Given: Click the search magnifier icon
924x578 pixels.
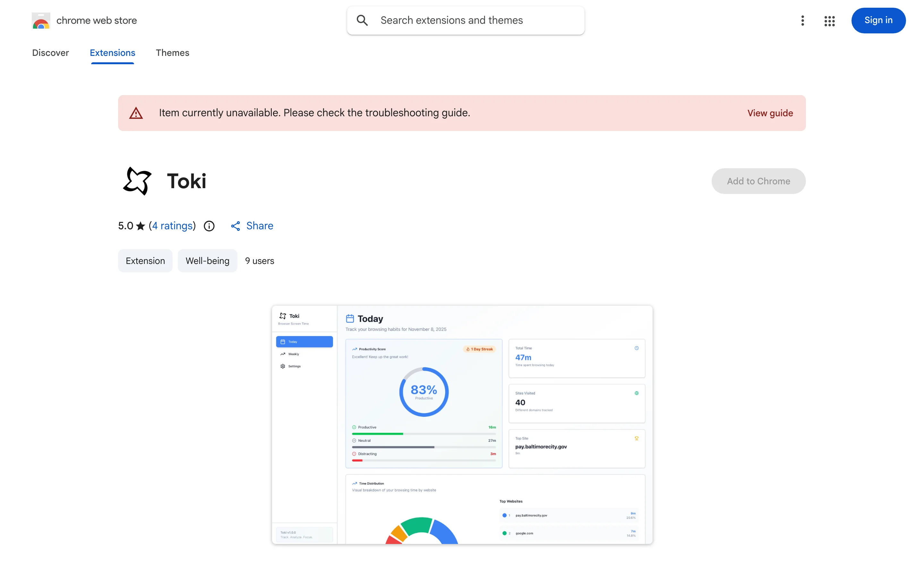Looking at the screenshot, I should (x=362, y=20).
